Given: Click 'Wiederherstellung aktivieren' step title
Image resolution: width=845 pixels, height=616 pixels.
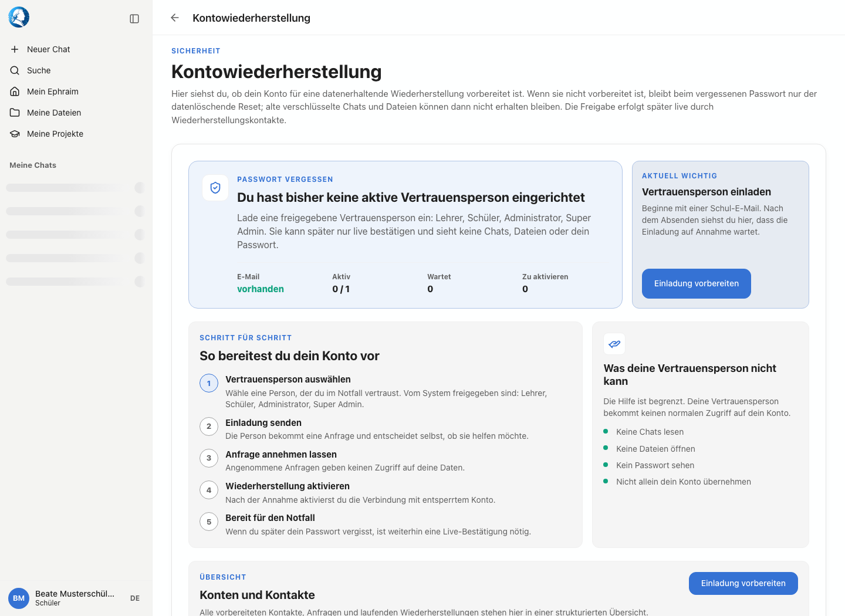Looking at the screenshot, I should click(288, 486).
